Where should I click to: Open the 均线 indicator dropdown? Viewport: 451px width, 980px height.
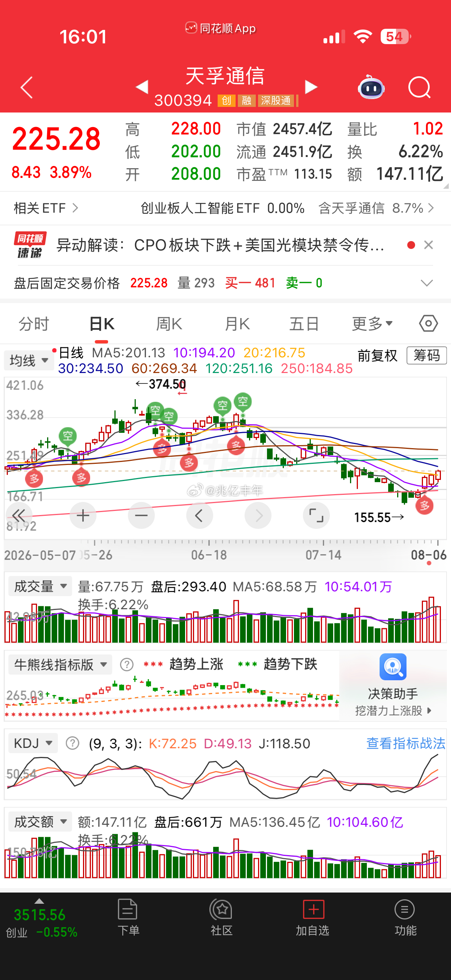pyautogui.click(x=28, y=360)
